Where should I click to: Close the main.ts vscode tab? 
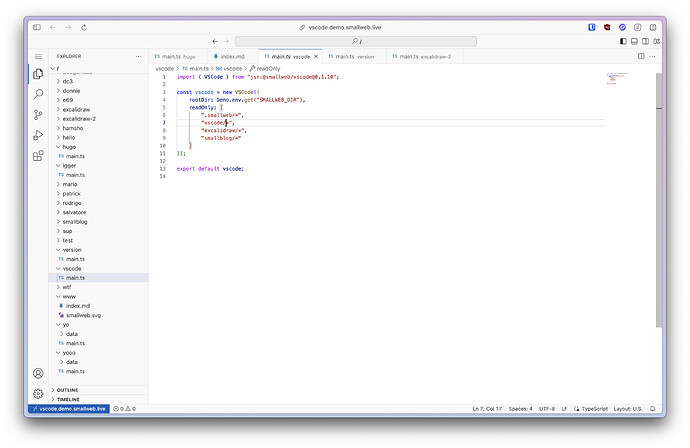316,56
